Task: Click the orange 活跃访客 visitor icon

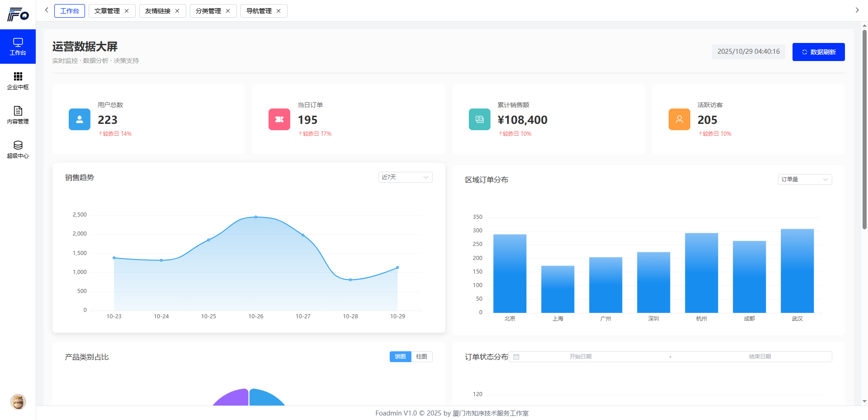Action: 679,119
